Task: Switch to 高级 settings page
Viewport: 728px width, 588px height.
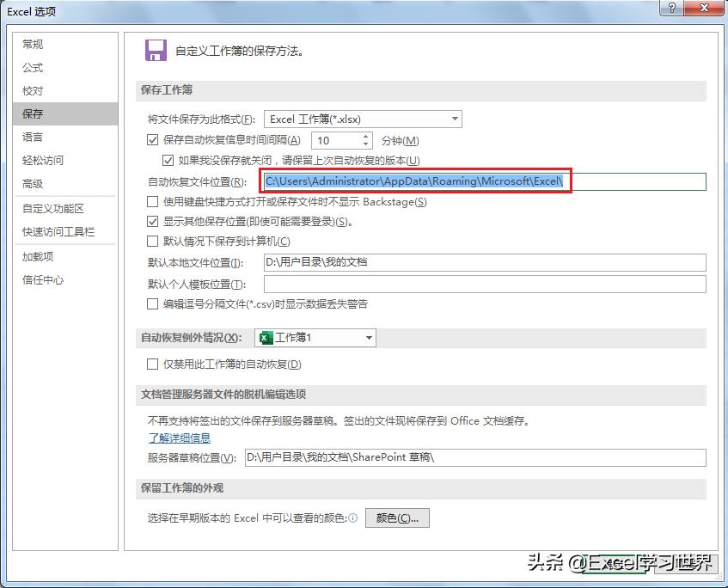Action: click(32, 183)
